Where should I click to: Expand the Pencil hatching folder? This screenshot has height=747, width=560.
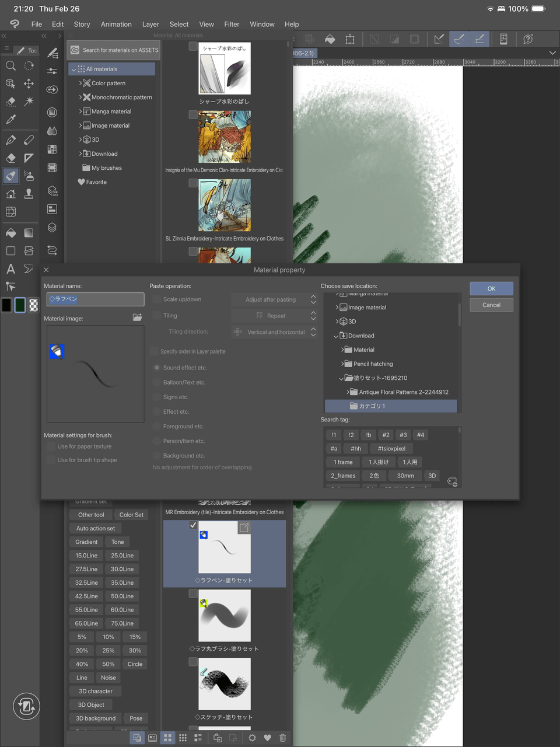point(343,364)
